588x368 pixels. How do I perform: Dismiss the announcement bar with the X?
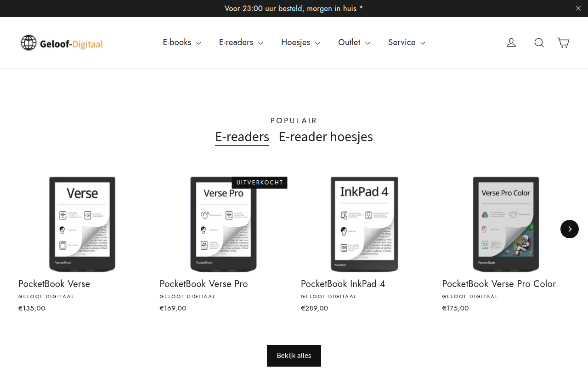pos(578,8)
